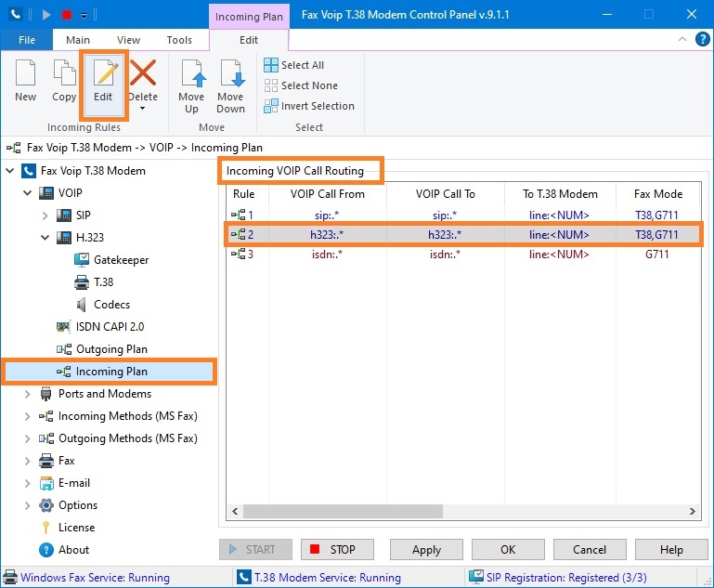Switch to the Tools tab
The height and width of the screenshot is (588, 714).
click(x=179, y=40)
